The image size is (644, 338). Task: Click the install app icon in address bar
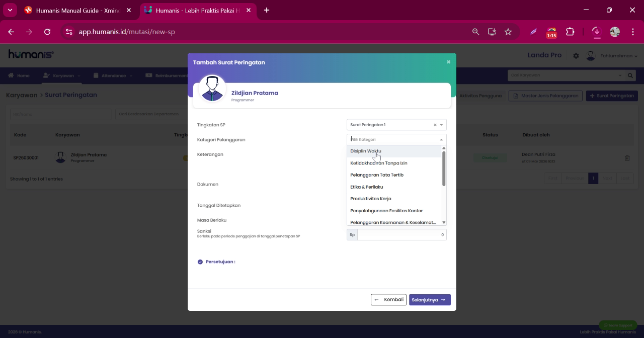(x=492, y=32)
